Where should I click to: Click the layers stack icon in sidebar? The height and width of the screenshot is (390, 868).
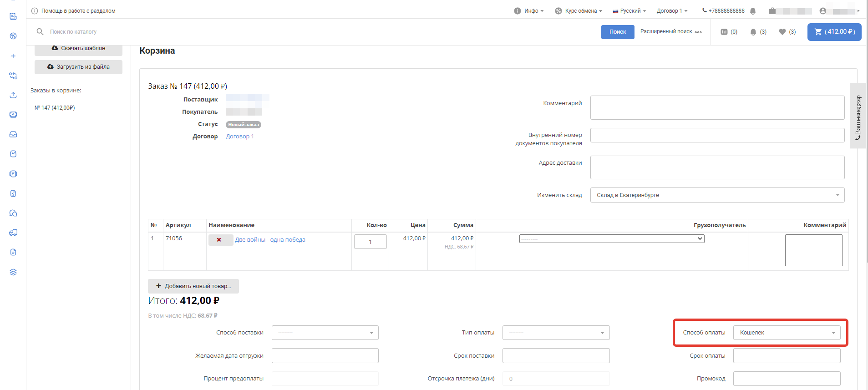[13, 272]
